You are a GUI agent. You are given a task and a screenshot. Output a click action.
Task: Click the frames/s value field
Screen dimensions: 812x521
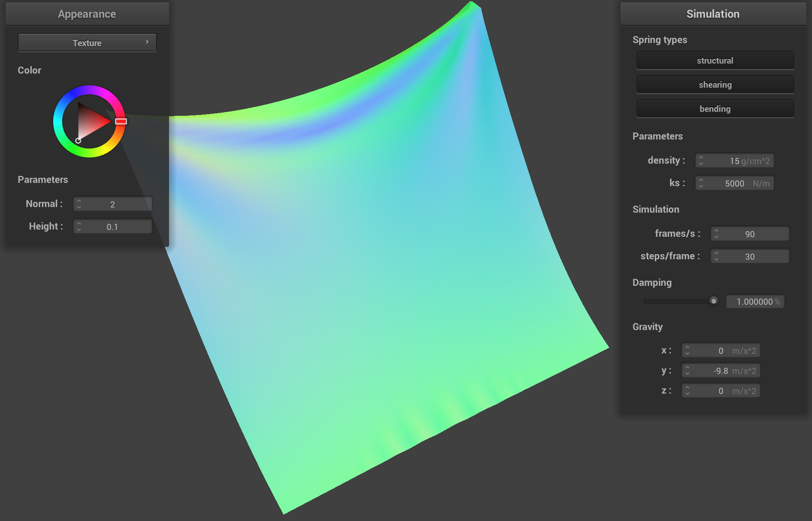[x=750, y=234]
